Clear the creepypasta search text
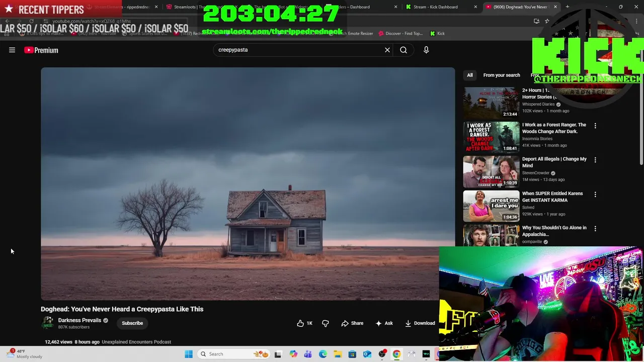 387,50
